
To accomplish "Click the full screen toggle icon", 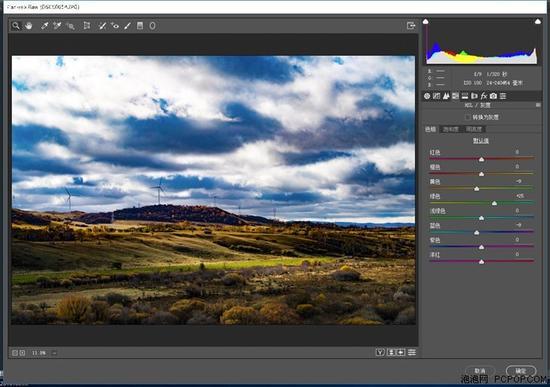I will tap(411, 26).
